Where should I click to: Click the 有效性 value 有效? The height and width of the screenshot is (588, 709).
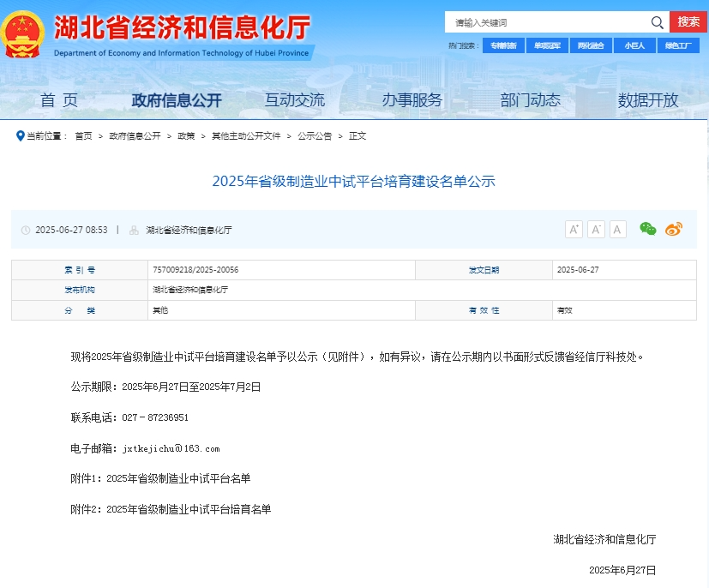coord(565,310)
